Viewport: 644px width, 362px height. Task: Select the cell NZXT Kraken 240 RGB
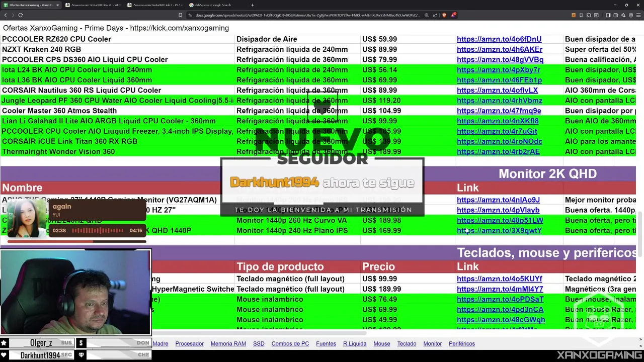point(117,49)
